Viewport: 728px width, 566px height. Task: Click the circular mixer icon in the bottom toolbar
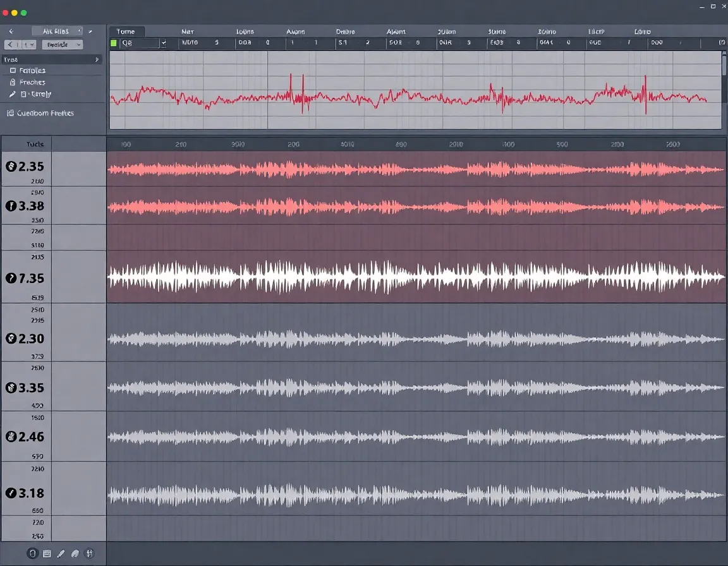tap(89, 554)
